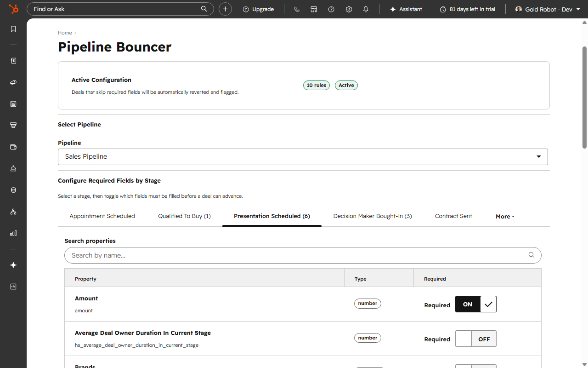588x368 pixels.
Task: Switch to the Qualified To Buy (1) tab
Action: (184, 216)
